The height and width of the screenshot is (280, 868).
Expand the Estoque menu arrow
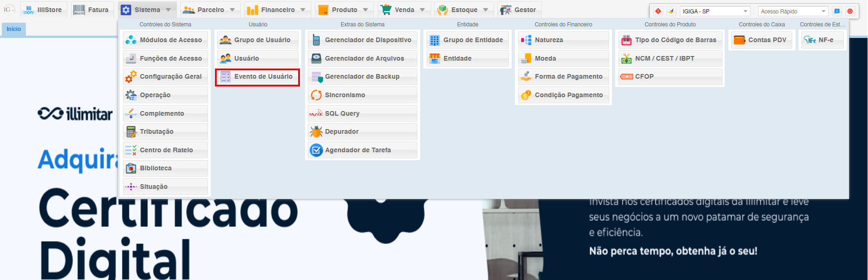485,10
